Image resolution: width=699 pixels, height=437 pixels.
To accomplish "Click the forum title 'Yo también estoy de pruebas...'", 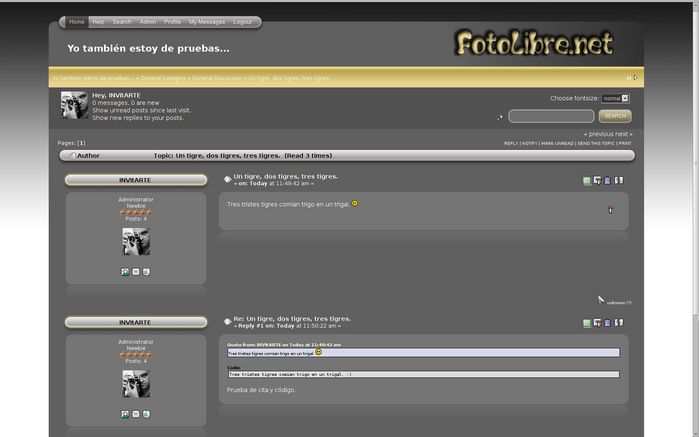I will (x=148, y=48).
